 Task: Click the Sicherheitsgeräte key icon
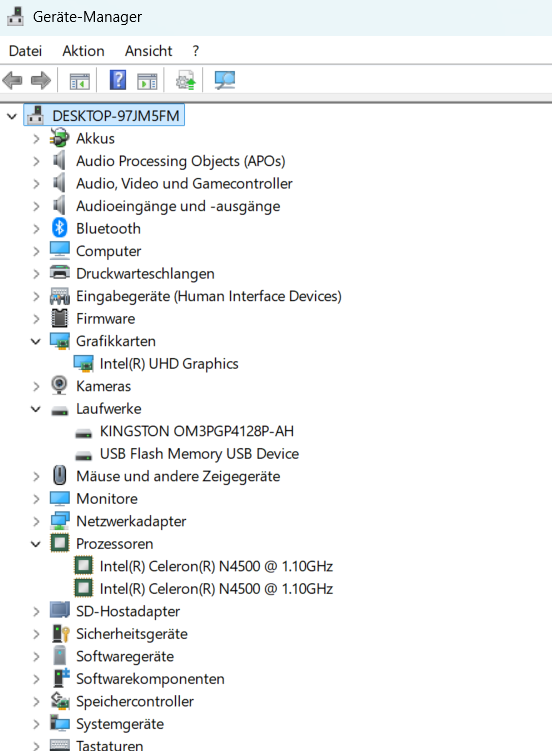point(60,633)
